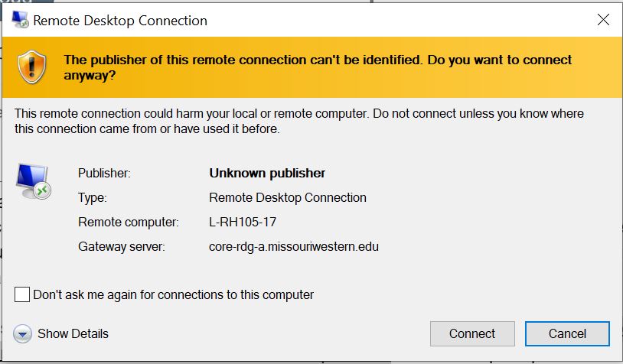Click the Remote Desktop Connection window title text
This screenshot has height=364, width=623.
pos(122,21)
